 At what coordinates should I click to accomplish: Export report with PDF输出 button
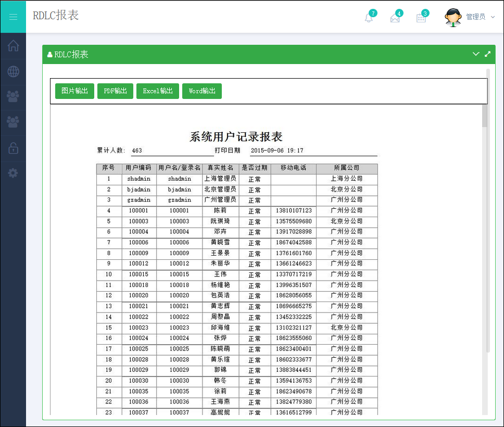tap(115, 91)
